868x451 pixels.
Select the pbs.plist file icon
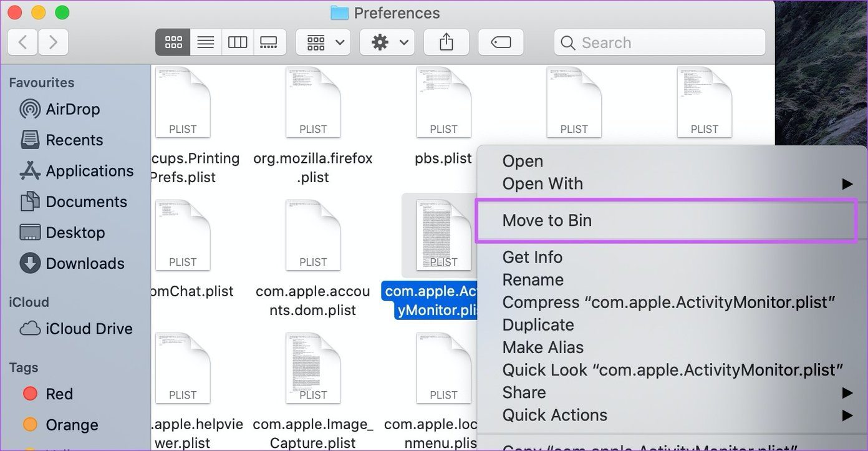pyautogui.click(x=443, y=102)
